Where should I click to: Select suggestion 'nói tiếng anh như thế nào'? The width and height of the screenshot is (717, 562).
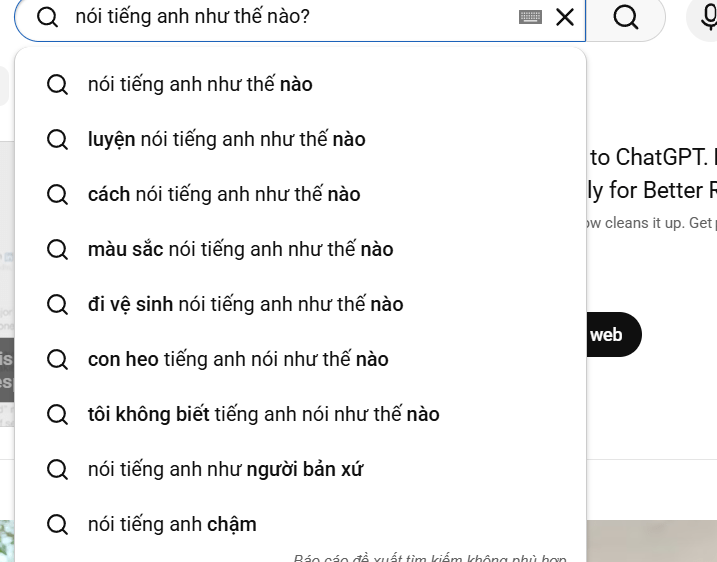point(200,85)
